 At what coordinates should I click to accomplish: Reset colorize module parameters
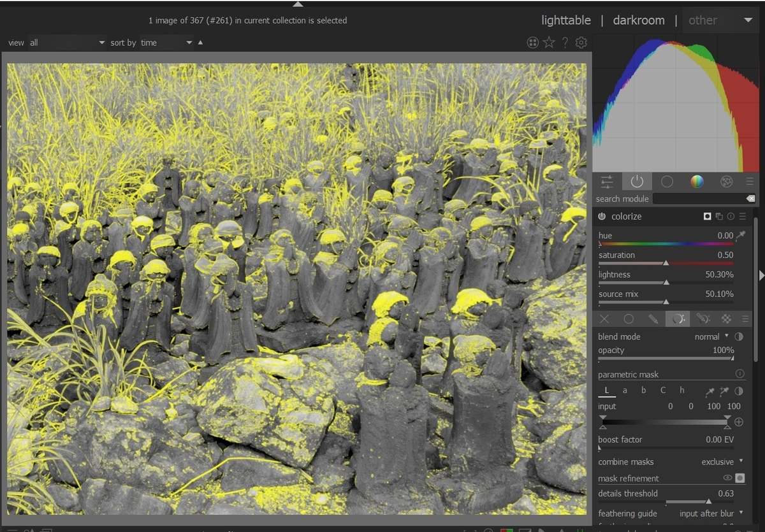pos(731,217)
